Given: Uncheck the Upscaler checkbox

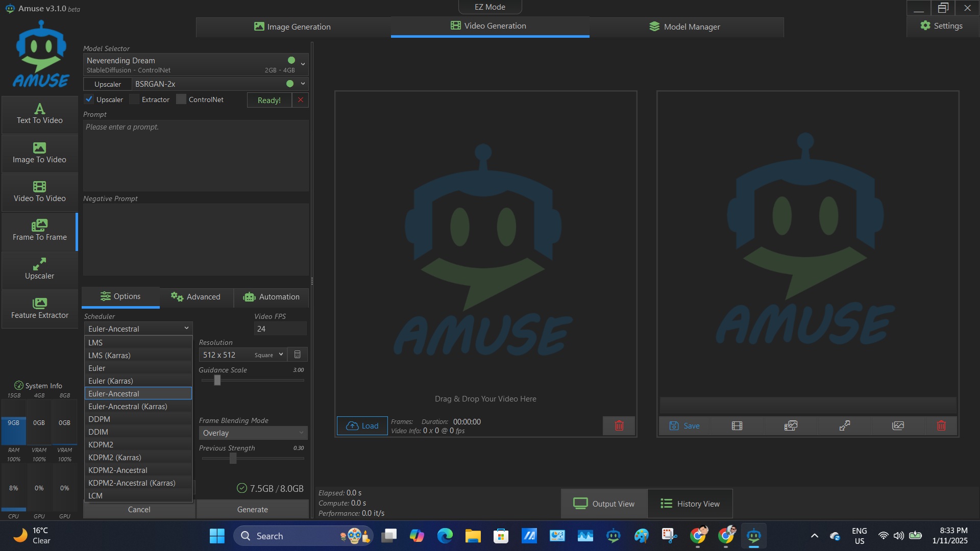Looking at the screenshot, I should tap(89, 99).
